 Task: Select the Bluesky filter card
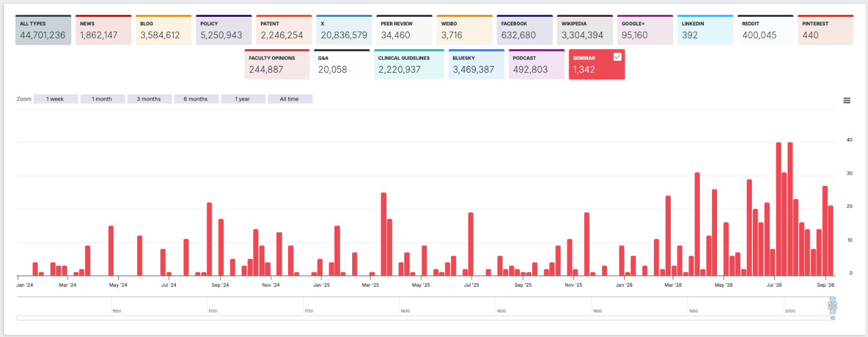(x=476, y=64)
